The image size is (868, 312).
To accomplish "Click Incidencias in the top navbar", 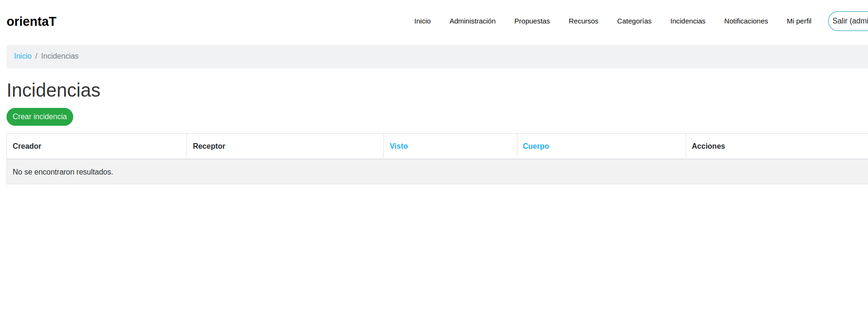I will [687, 21].
